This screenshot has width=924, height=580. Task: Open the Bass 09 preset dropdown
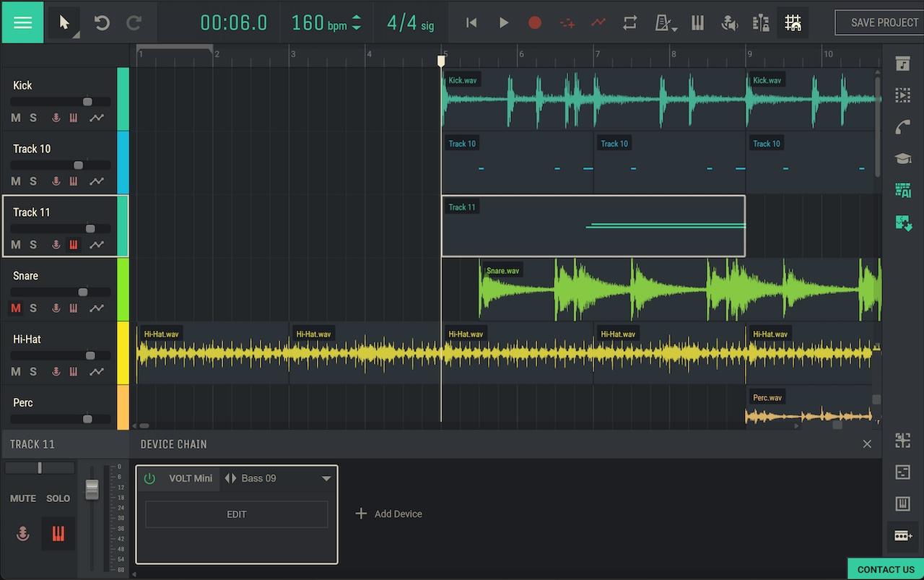(326, 478)
